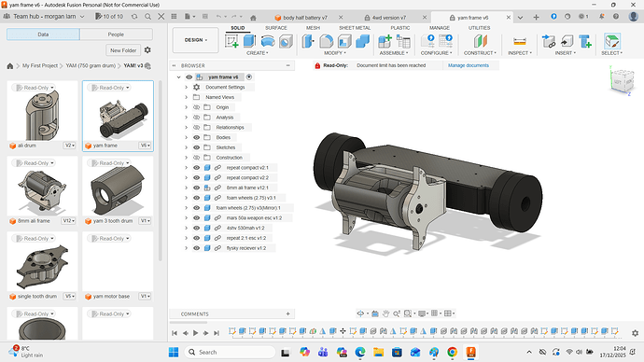
Task: Click the Manage documents link
Action: [469, 65]
